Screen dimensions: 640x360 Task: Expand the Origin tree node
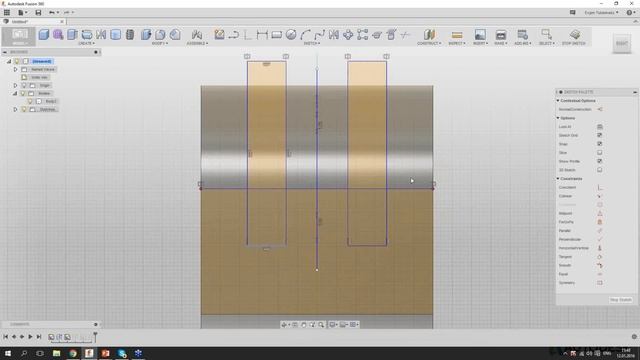(x=16, y=85)
